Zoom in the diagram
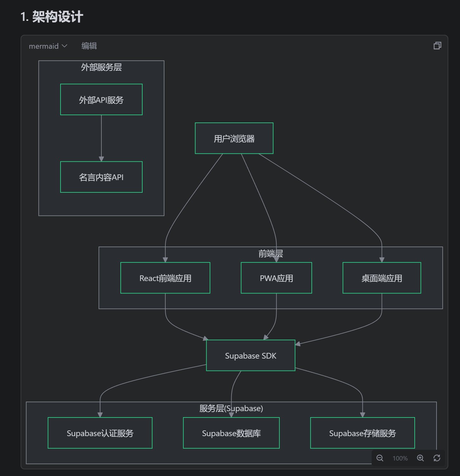This screenshot has width=460, height=476. coord(420,458)
